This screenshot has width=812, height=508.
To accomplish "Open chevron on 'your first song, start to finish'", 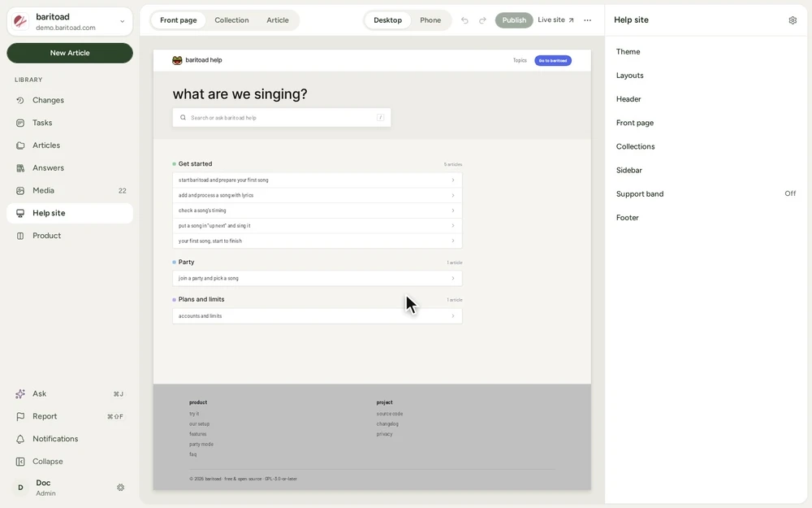I will click(452, 241).
